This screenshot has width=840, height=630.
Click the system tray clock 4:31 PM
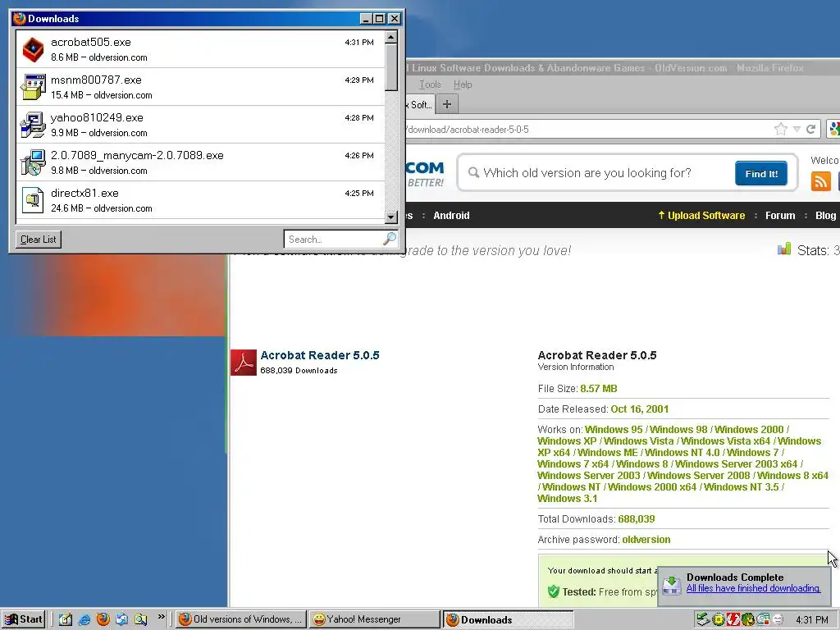point(812,620)
